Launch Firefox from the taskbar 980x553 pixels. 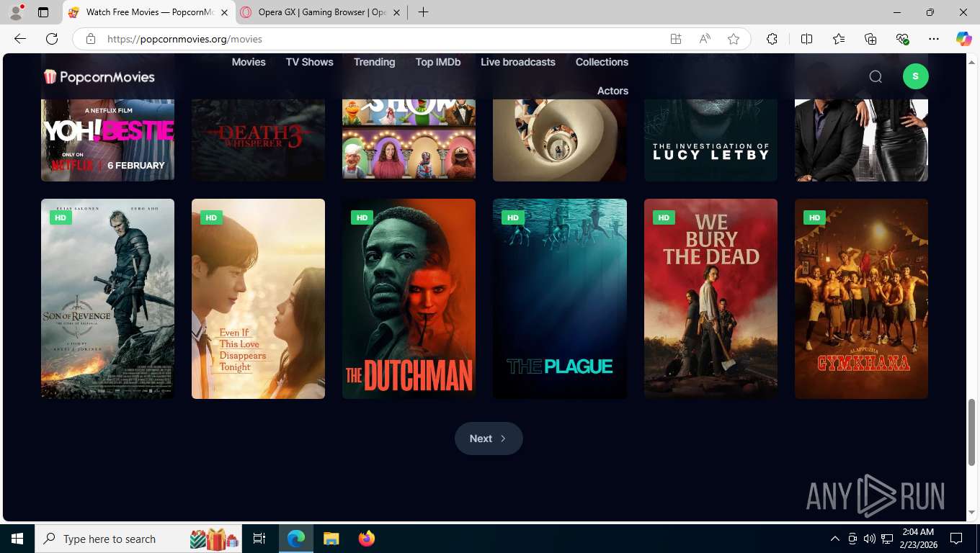[367, 539]
